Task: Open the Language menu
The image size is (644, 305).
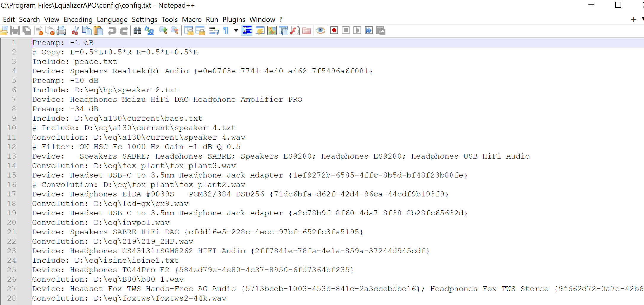Action: tap(112, 20)
